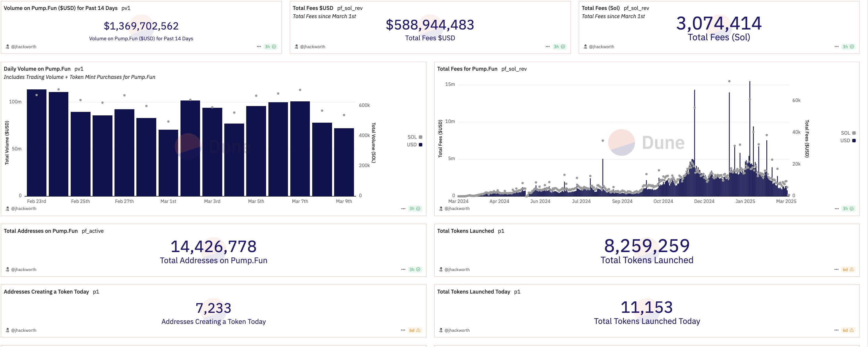Open Total Fees $USD widget title
This screenshot has height=347, width=868.
pos(313,8)
